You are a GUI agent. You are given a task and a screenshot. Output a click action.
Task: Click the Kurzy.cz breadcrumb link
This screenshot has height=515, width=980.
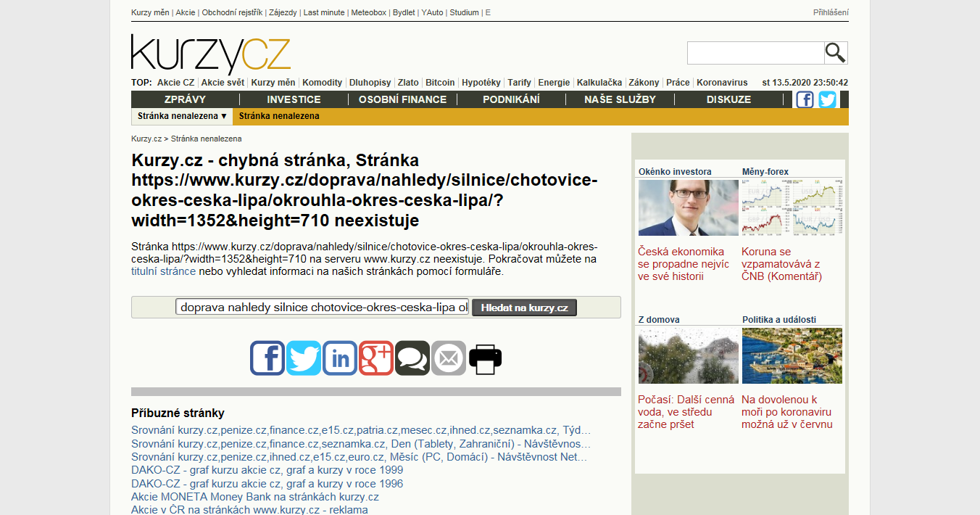pos(146,139)
